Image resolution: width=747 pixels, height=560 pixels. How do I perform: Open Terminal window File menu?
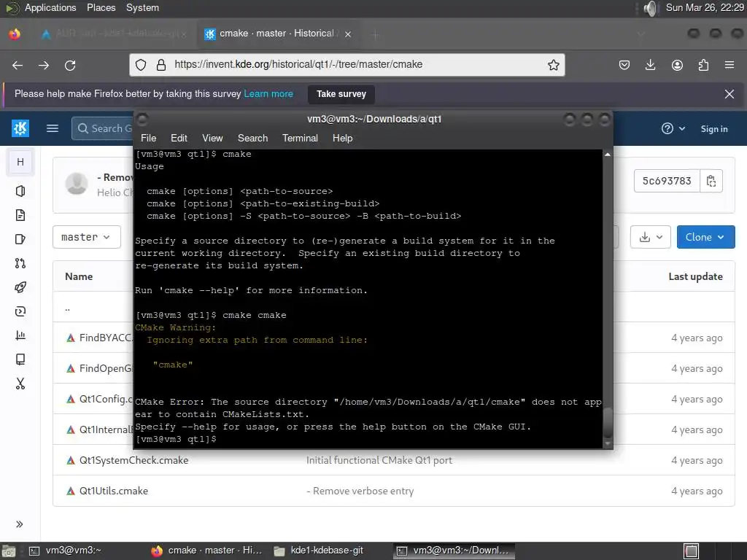[x=148, y=138]
